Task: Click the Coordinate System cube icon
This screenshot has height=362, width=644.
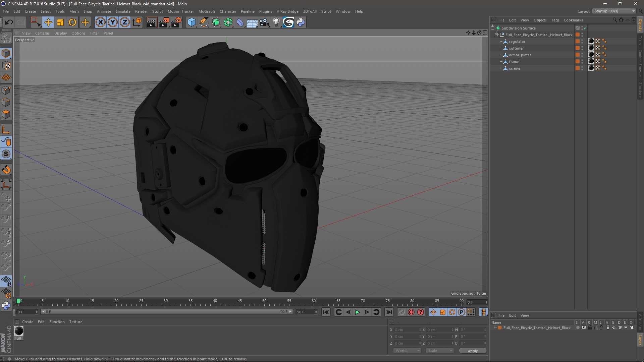Action: [137, 22]
